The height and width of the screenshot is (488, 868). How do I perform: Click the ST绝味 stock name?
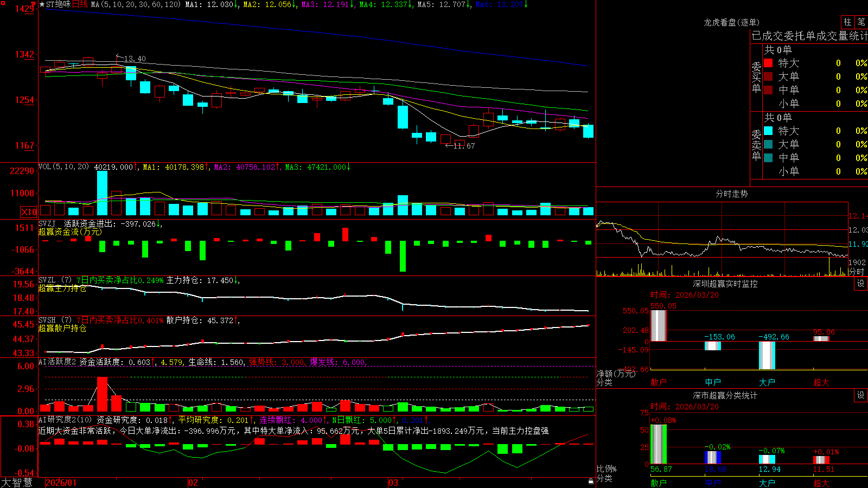59,4
